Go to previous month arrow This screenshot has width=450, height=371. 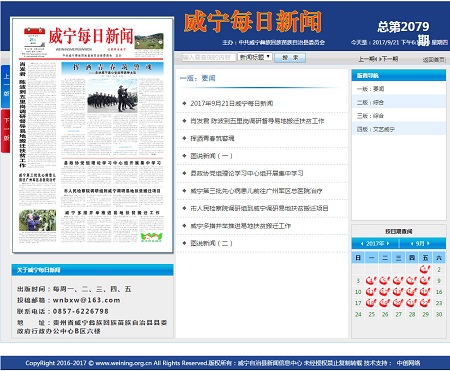click(412, 244)
